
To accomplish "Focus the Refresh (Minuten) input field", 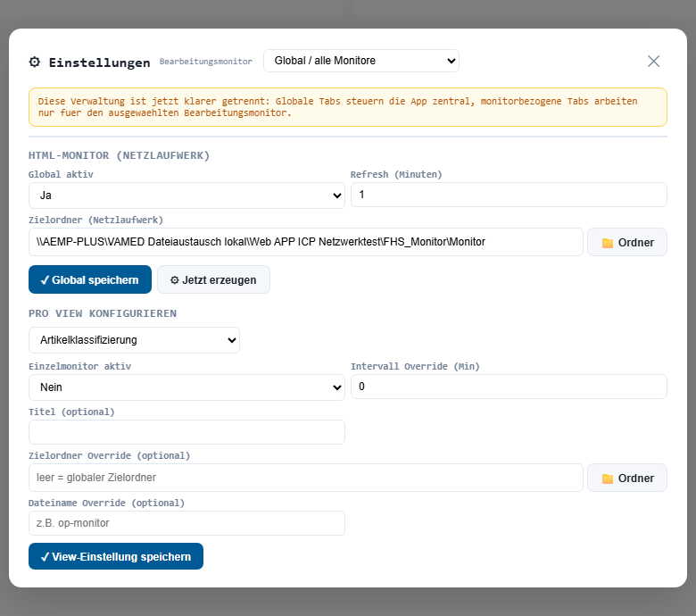I will (x=509, y=195).
